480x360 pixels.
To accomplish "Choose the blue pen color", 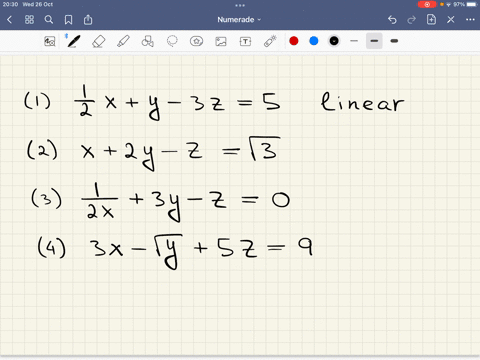I will 314,41.
